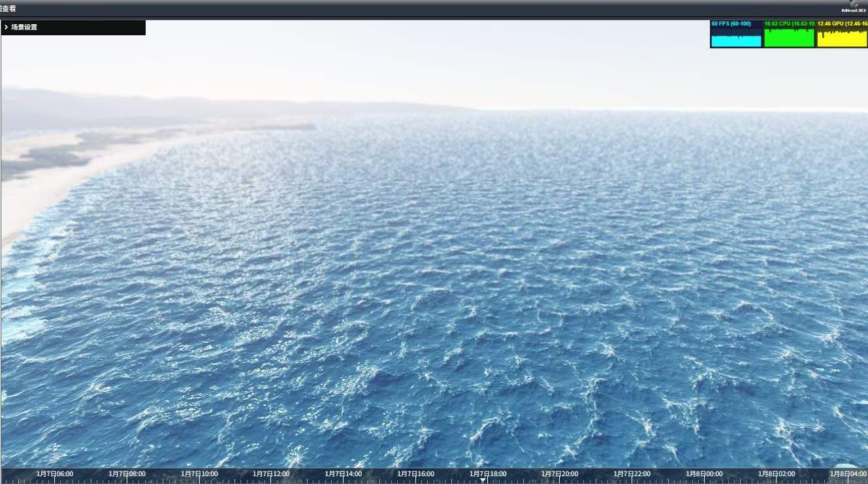Jump timeline to 1月7日12:00
The width and height of the screenshot is (868, 484).
[x=271, y=474]
